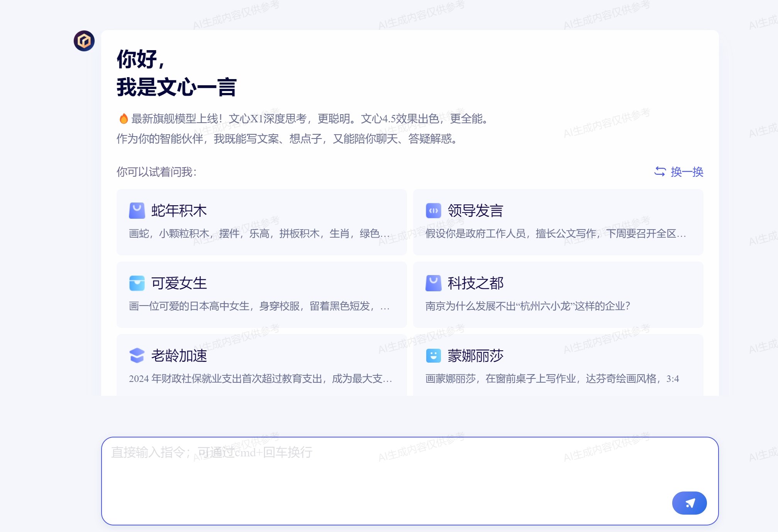This screenshot has height=532, width=778.
Task: Click the blue icon on the 可爱女生 card
Action: coord(136,283)
